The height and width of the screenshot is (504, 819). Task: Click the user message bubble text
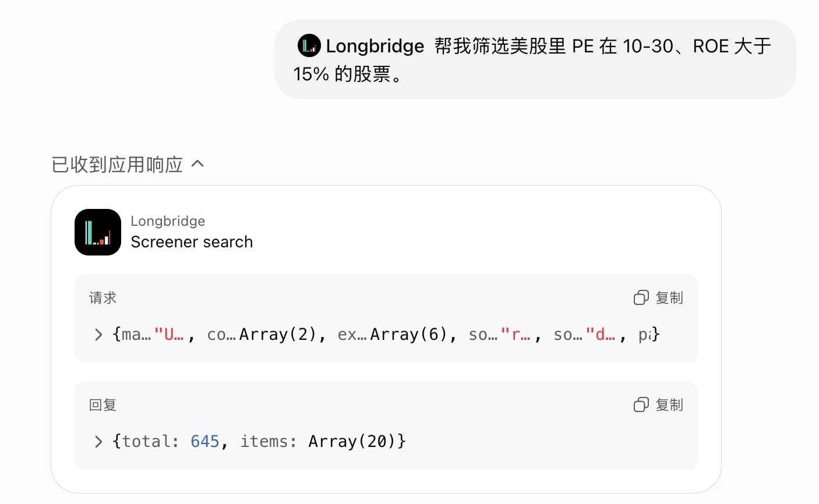pyautogui.click(x=535, y=59)
